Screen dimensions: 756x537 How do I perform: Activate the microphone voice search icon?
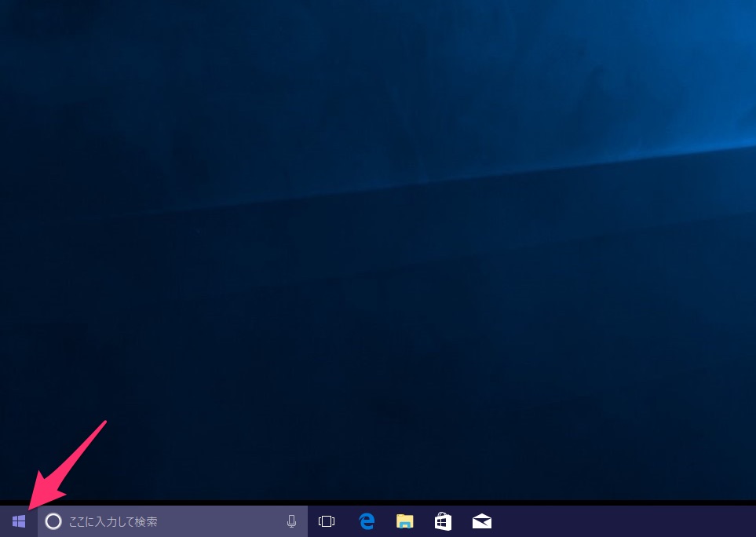[291, 521]
